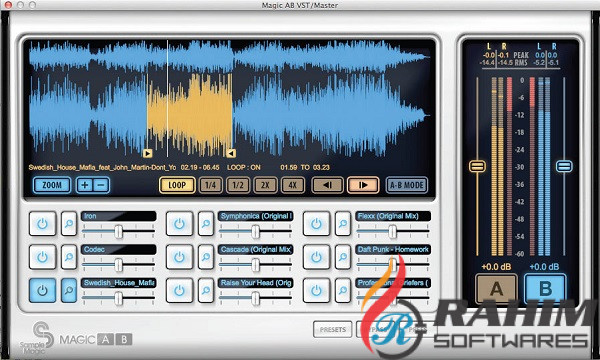Select the loop start marker
This screenshot has height=360, width=600.
click(x=148, y=153)
